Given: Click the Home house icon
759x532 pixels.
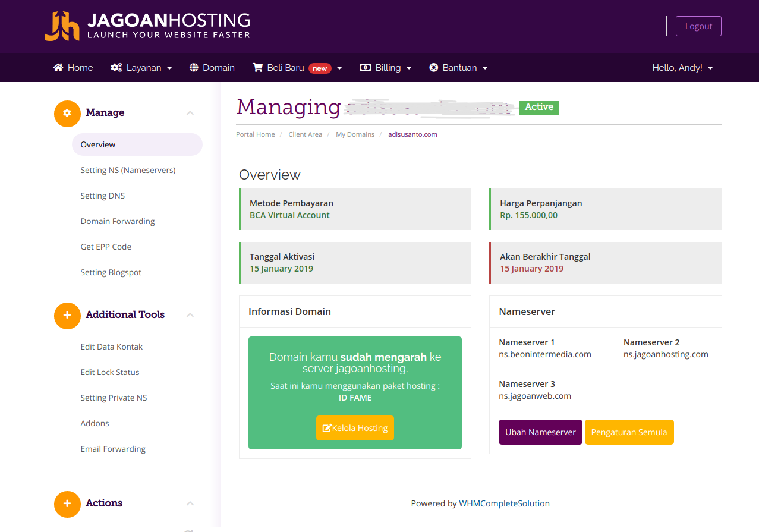Looking at the screenshot, I should [x=58, y=68].
